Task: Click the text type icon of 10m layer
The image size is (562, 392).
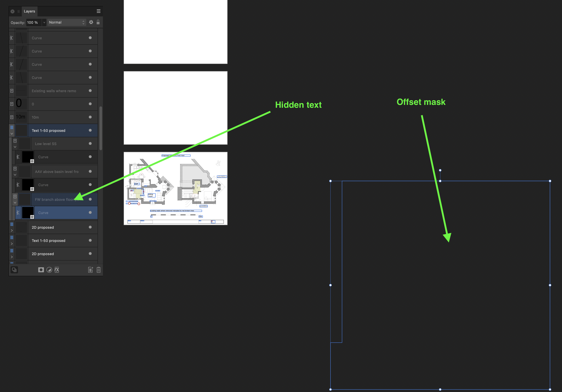Action: [12, 117]
